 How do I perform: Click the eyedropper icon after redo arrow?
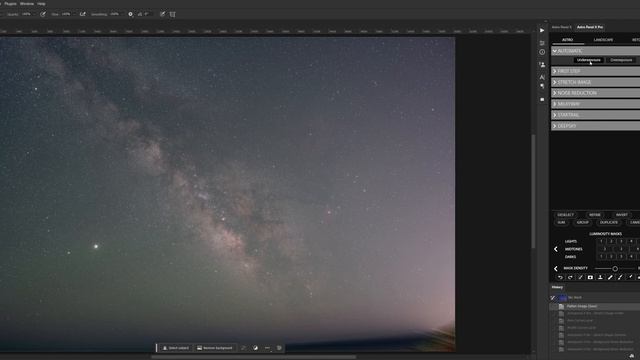(x=580, y=277)
